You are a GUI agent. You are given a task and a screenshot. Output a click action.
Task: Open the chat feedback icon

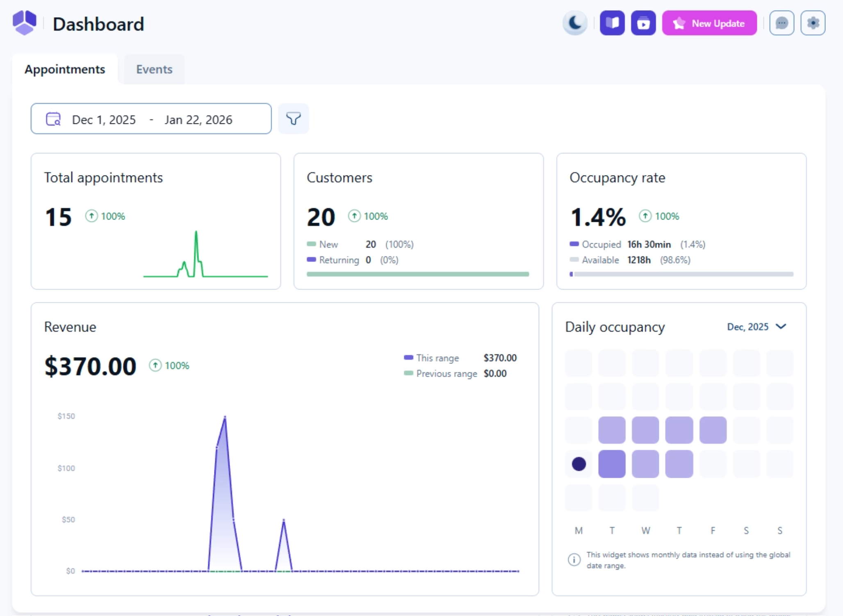[782, 23]
